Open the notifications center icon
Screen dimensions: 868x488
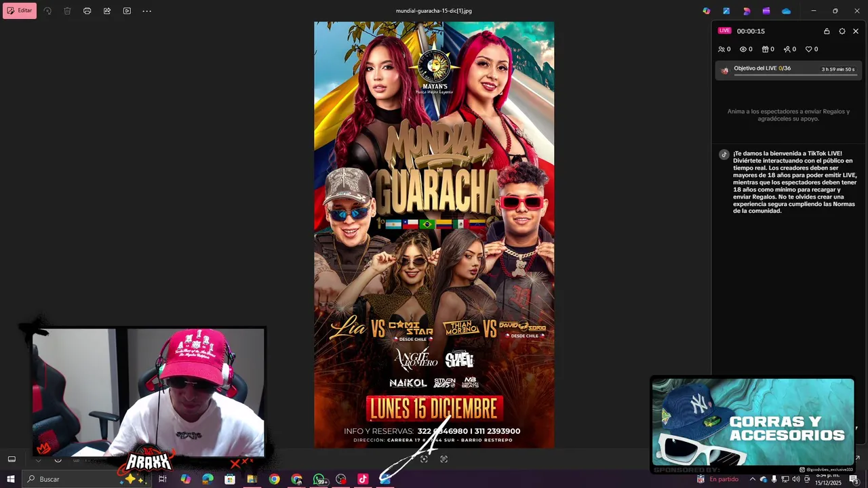(854, 479)
